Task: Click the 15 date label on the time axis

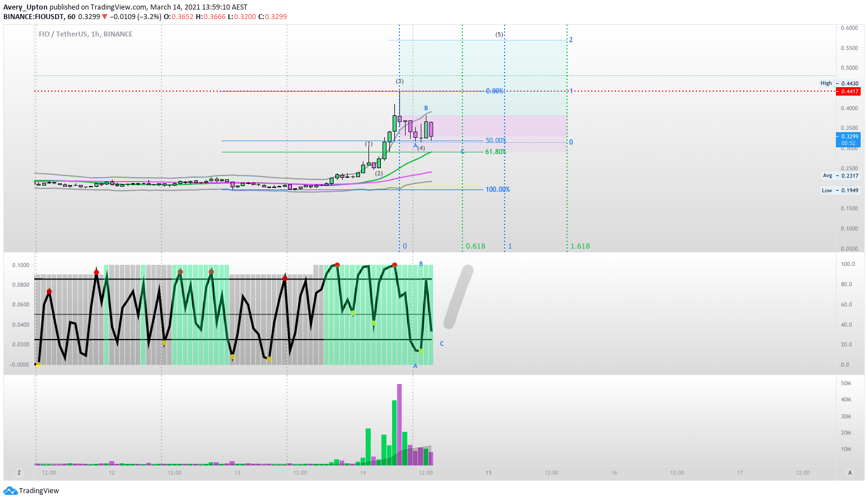Action: pyautogui.click(x=489, y=473)
